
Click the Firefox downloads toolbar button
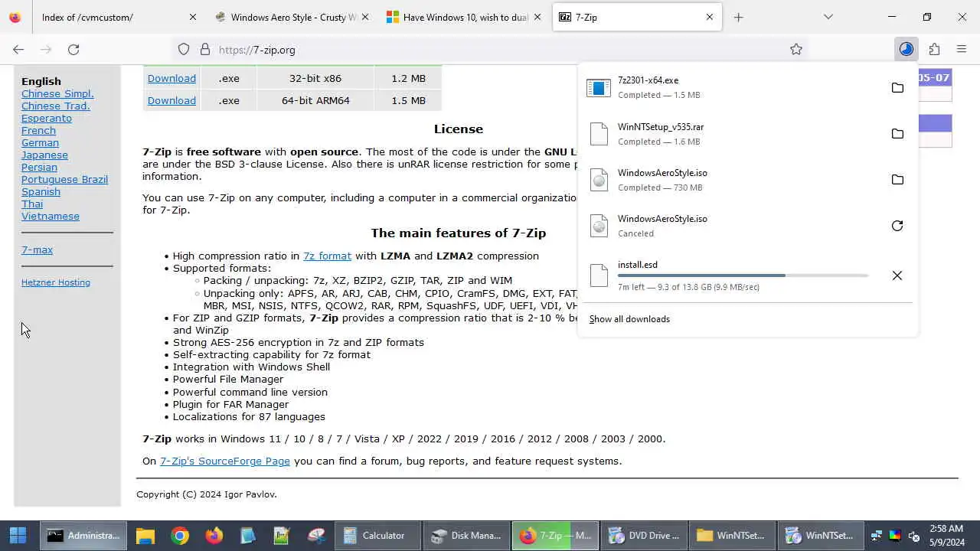click(906, 49)
